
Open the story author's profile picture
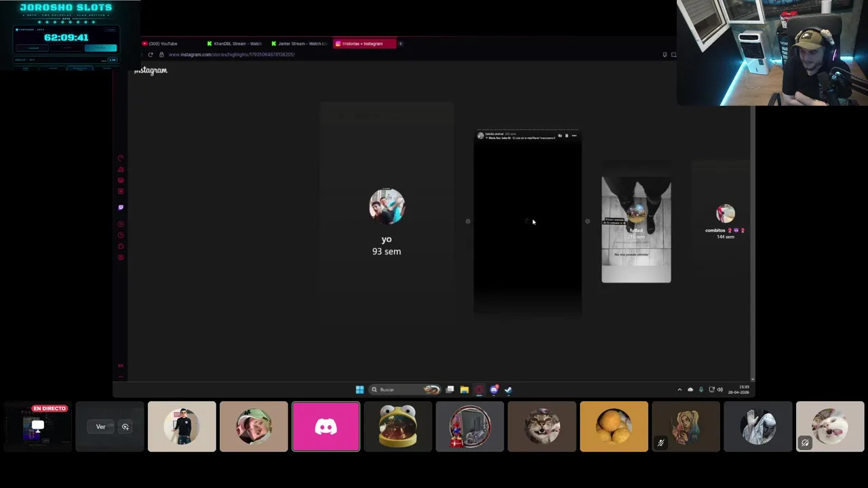click(x=481, y=136)
